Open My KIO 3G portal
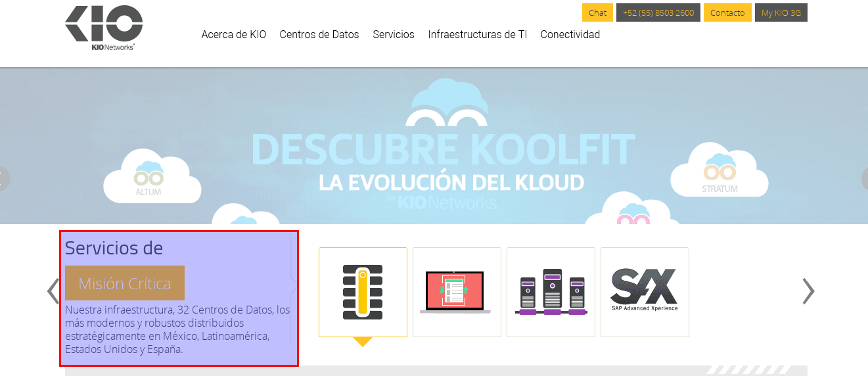The height and width of the screenshot is (376, 868). click(781, 12)
